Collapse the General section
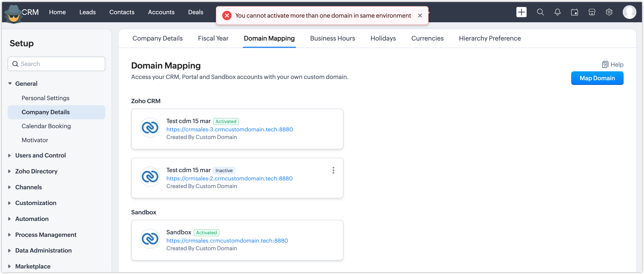The width and height of the screenshot is (644, 274). tap(10, 83)
